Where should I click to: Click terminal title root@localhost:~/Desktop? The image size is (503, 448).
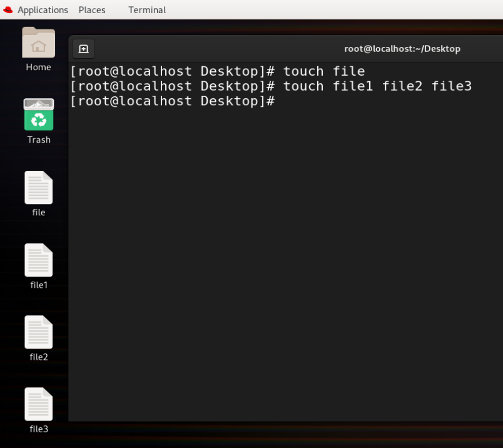pyautogui.click(x=402, y=49)
